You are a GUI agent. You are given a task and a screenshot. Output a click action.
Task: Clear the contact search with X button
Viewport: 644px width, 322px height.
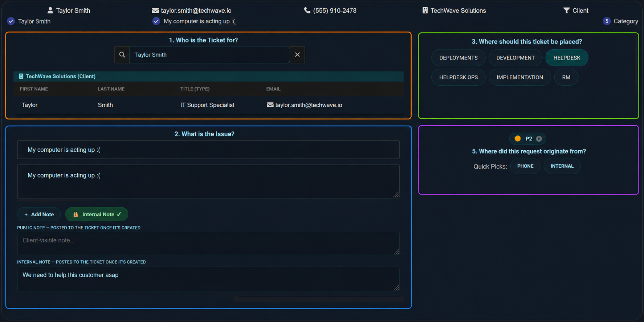coord(297,55)
